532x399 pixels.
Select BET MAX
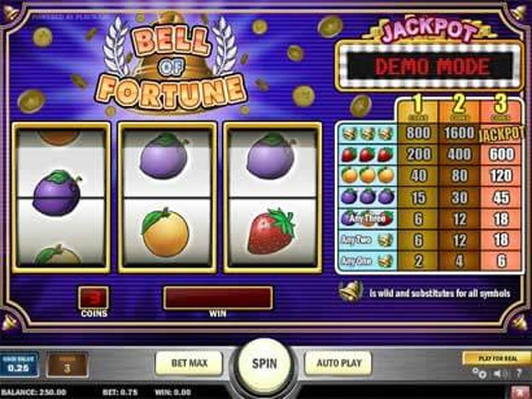pos(189,363)
